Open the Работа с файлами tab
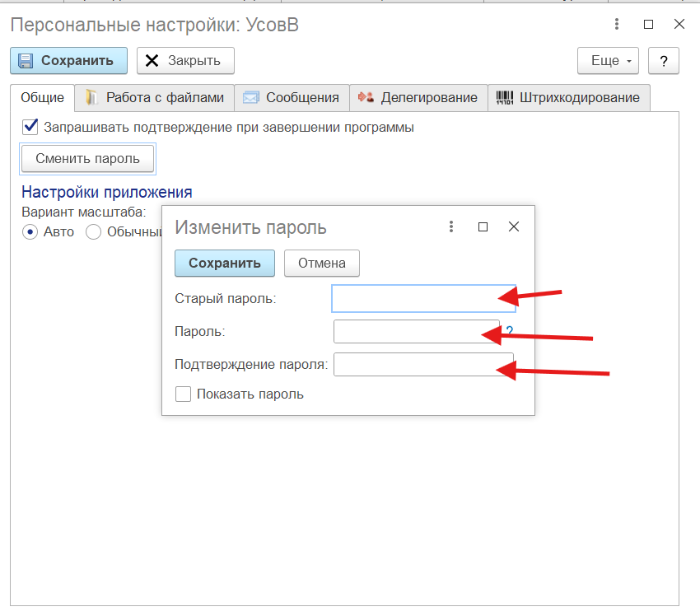Screen dimensions: 700x616 point(155,97)
